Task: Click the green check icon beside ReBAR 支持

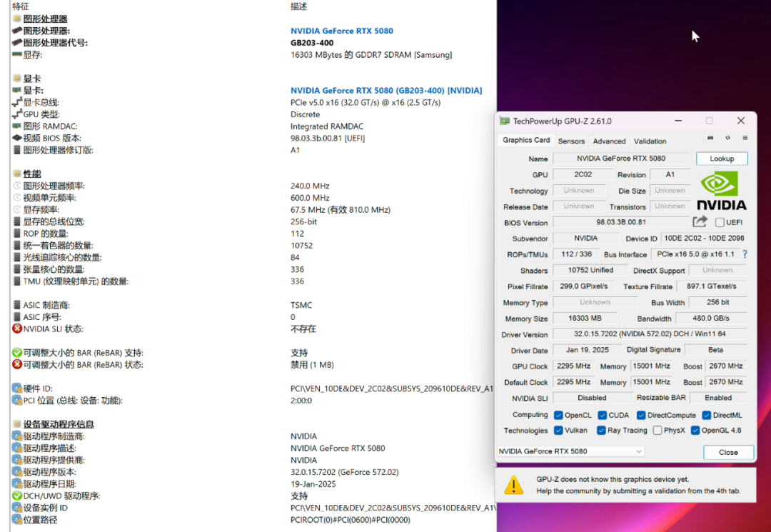Action: pyautogui.click(x=16, y=353)
